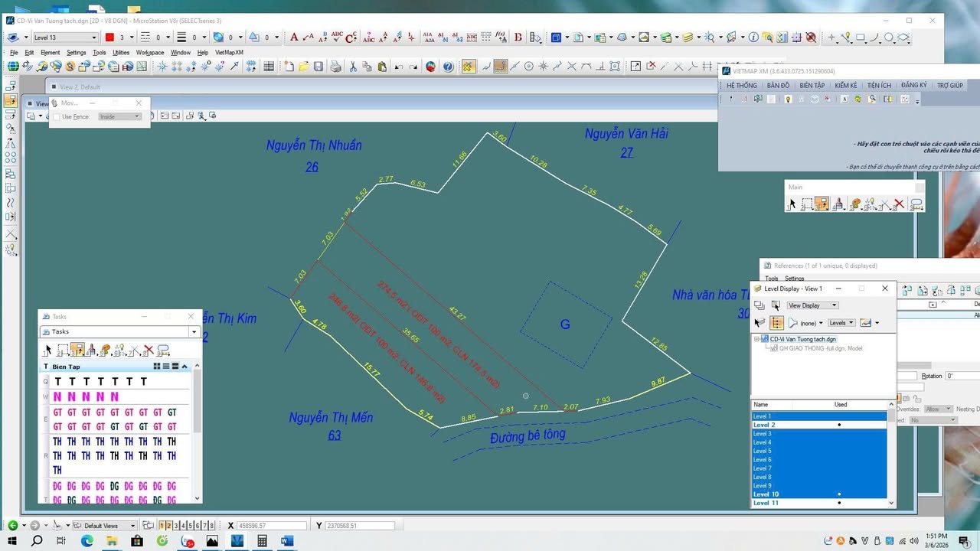Click the red active color swatch
This screenshot has height=551, width=980.
[109, 37]
